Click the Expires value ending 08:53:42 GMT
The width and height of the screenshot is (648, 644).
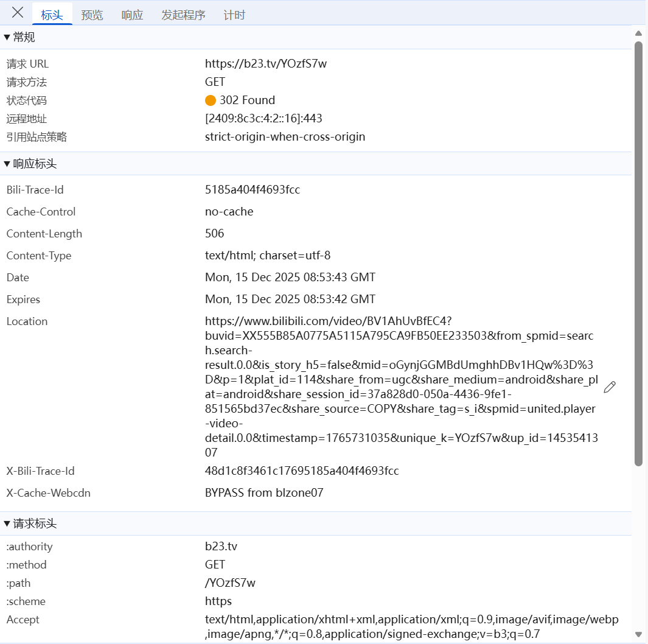pyautogui.click(x=290, y=299)
